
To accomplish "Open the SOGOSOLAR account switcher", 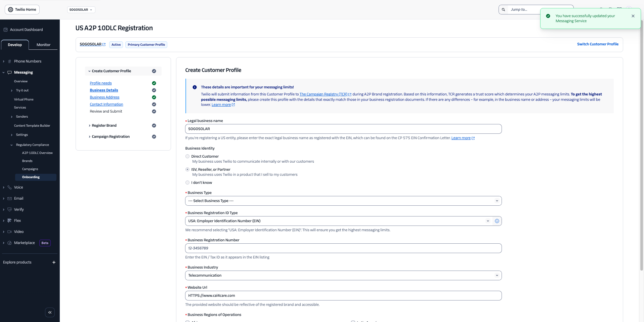I will pyautogui.click(x=81, y=10).
